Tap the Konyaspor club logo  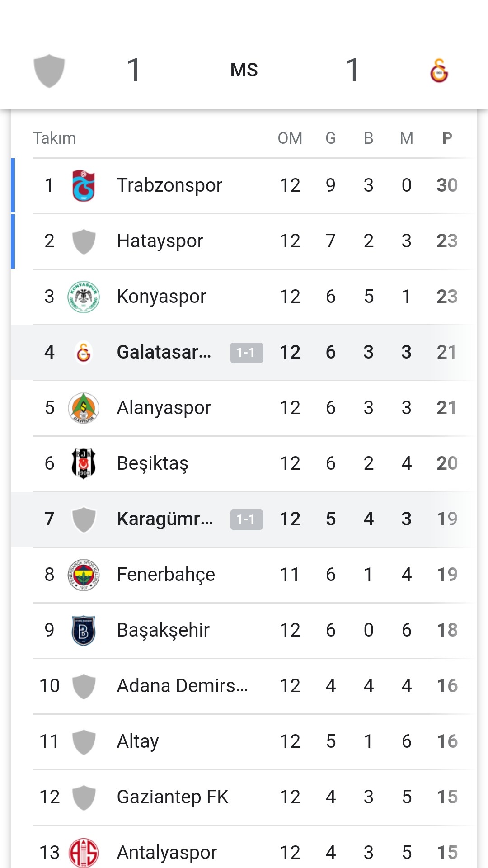click(84, 297)
